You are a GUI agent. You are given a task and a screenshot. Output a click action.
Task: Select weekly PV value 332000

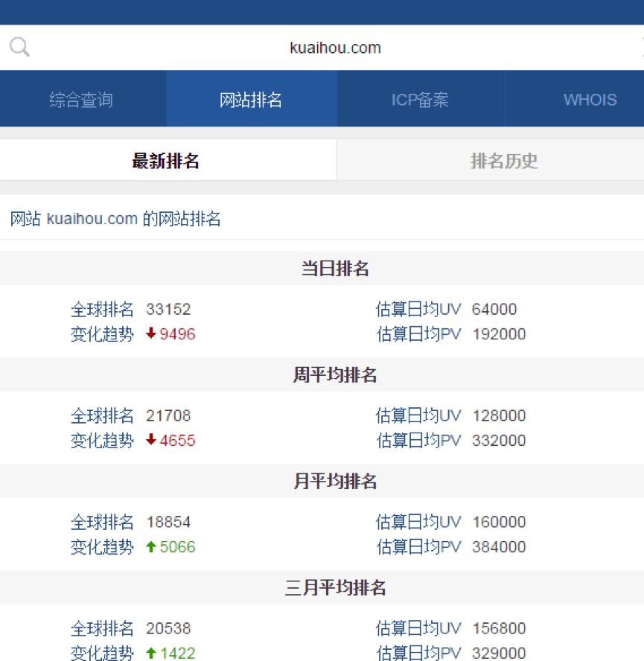click(499, 440)
